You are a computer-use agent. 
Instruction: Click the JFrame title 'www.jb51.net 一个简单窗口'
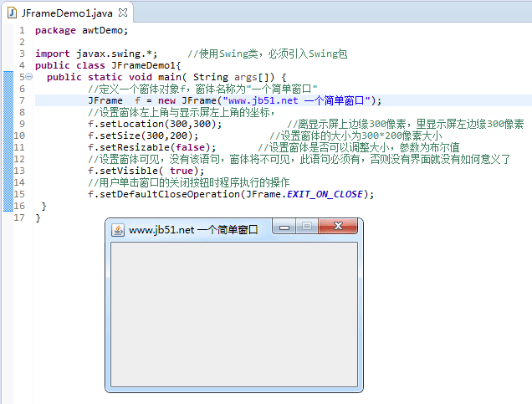[x=193, y=230]
